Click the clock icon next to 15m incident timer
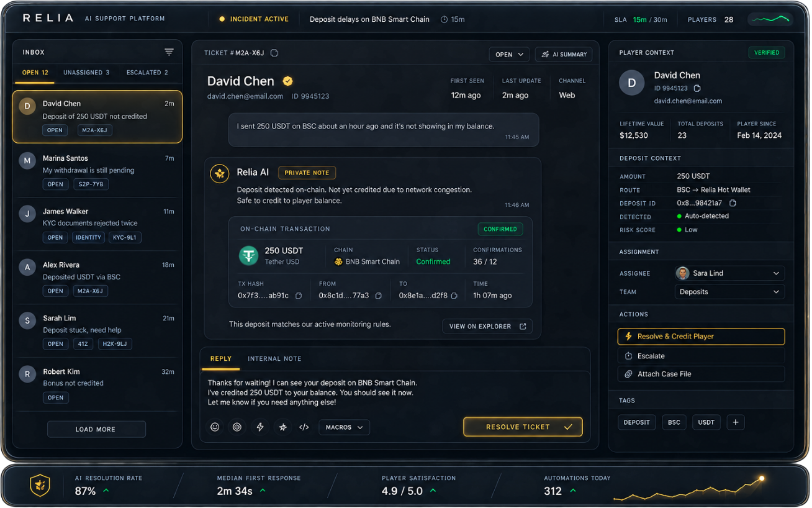The image size is (812, 508). (444, 19)
